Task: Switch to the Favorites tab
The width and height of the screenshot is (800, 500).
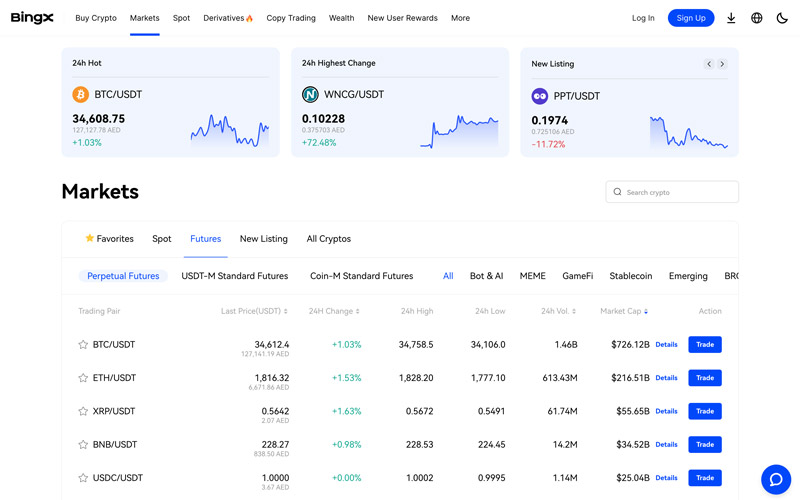Action: (x=109, y=239)
